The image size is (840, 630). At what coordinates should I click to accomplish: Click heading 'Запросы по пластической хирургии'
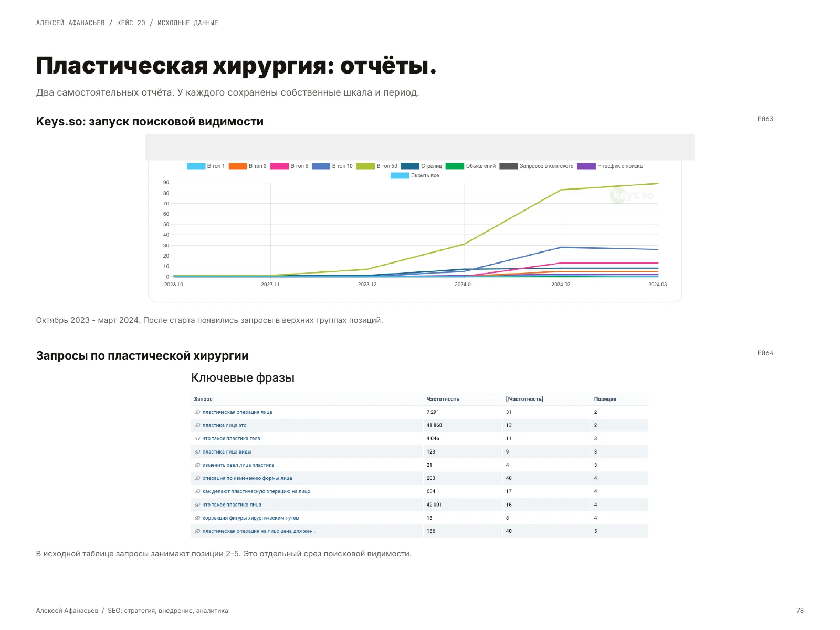tap(142, 356)
